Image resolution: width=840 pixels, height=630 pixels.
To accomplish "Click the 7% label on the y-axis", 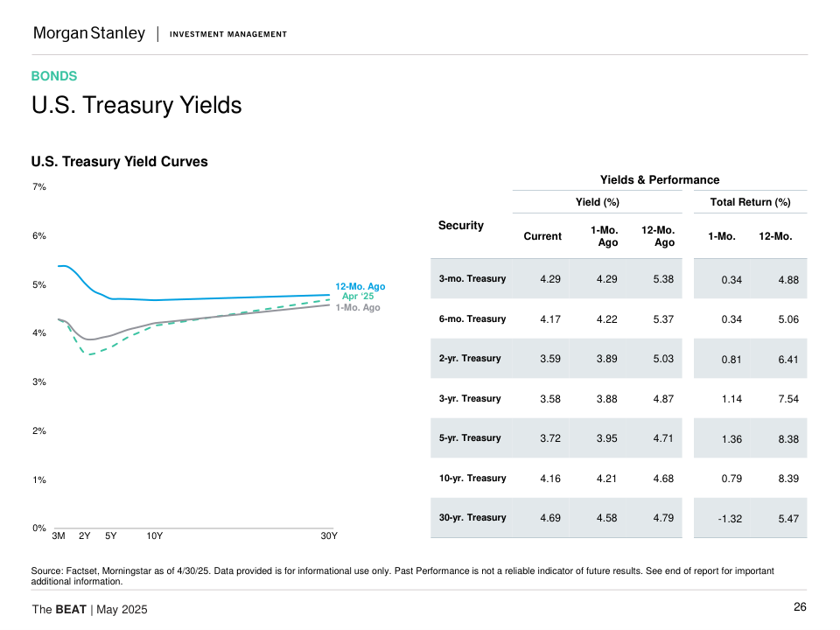I will click(38, 187).
